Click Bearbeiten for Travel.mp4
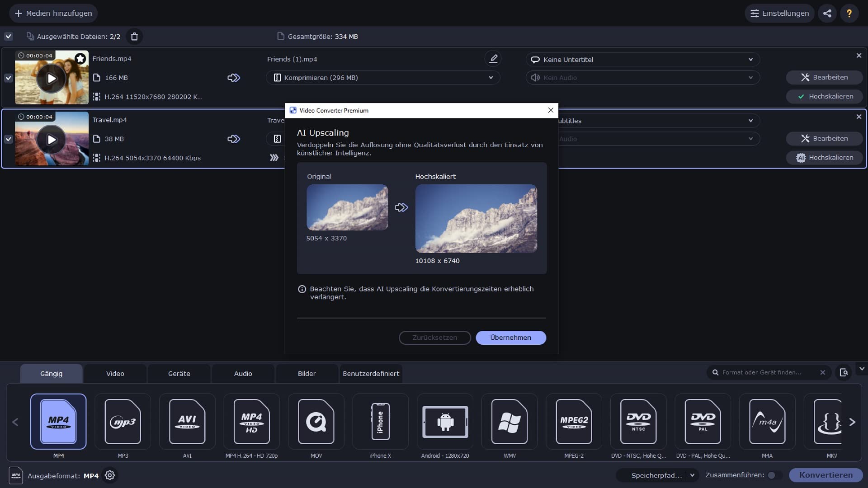The width and height of the screenshot is (868, 488). click(x=825, y=139)
